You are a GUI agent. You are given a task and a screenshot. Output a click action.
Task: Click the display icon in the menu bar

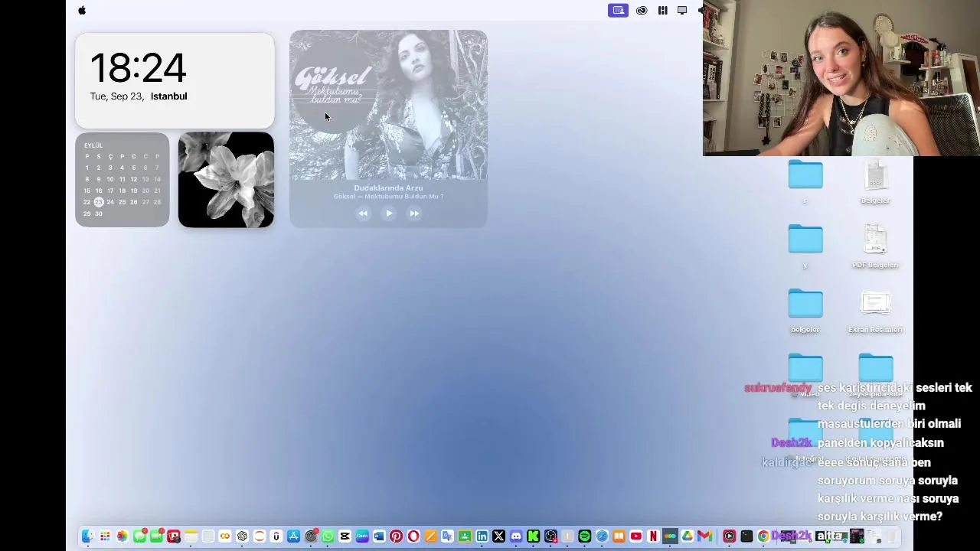pos(682,10)
